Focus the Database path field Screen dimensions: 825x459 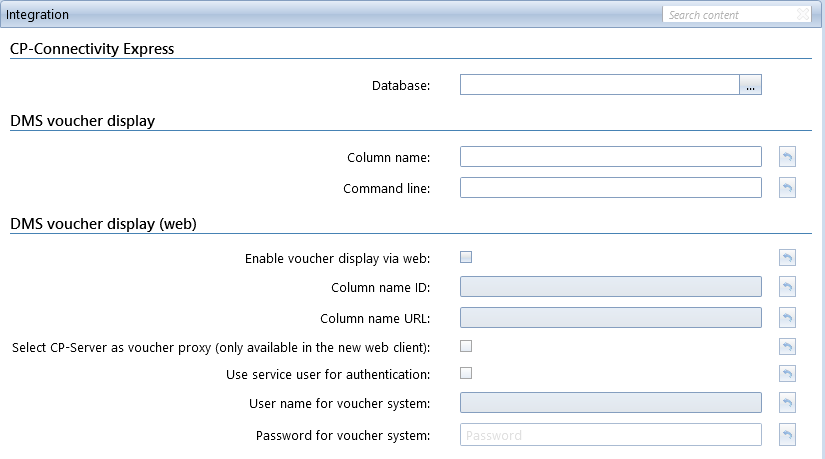point(600,85)
